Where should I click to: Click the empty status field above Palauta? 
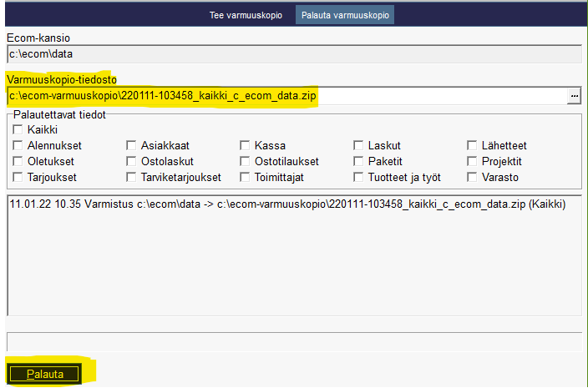294,341
